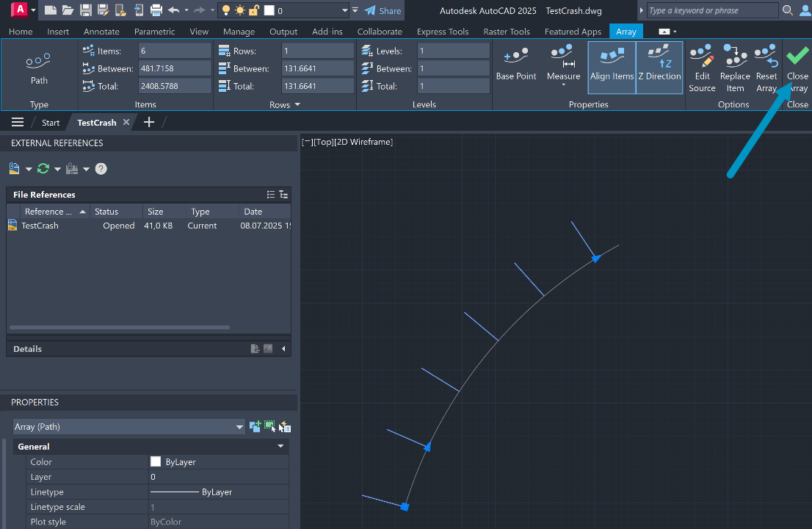Attach a DWG reference
This screenshot has height=529, width=812.
tap(15, 168)
